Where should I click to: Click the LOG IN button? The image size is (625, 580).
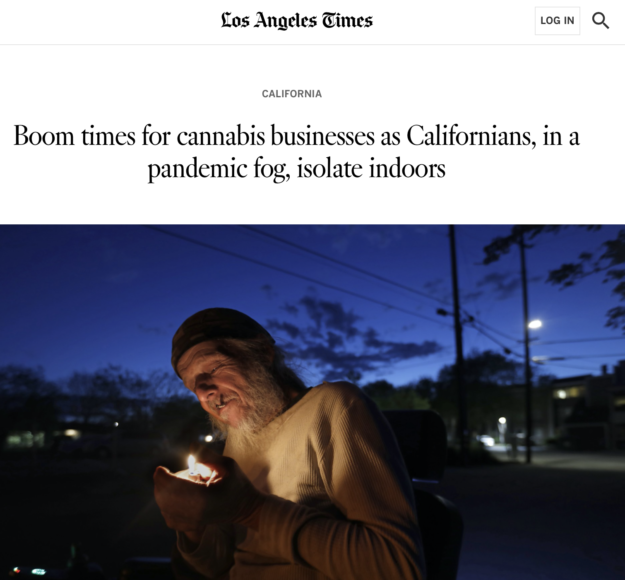click(557, 20)
